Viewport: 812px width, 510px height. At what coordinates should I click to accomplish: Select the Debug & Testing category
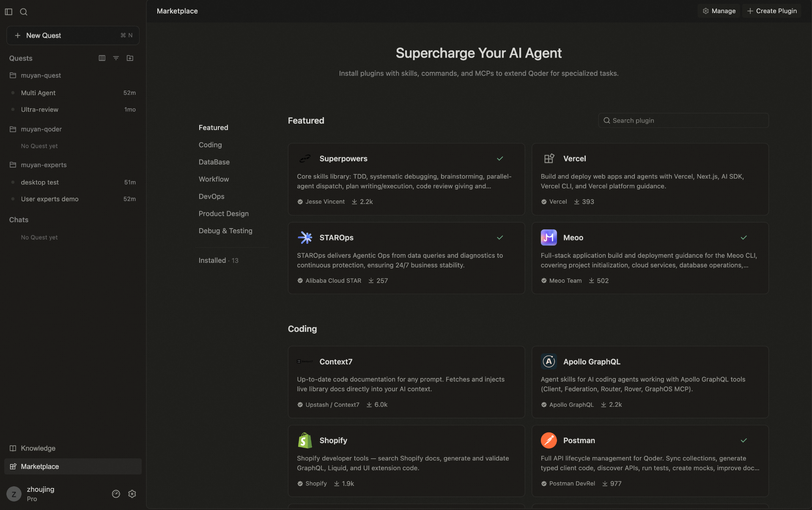pyautogui.click(x=225, y=231)
